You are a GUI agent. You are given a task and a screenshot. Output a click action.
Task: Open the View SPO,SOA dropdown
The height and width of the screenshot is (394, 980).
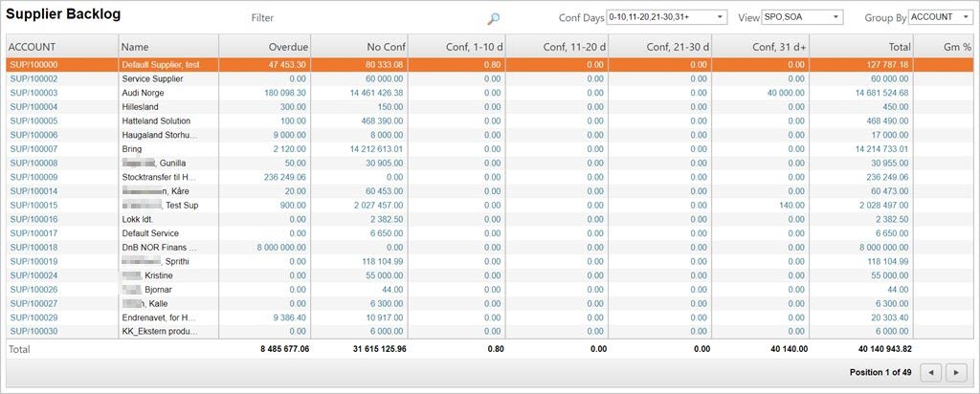click(835, 17)
